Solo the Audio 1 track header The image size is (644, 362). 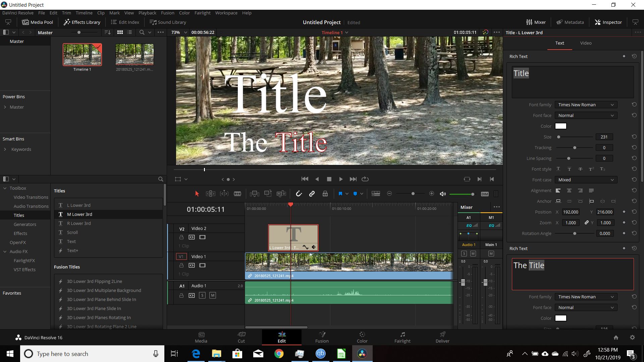202,295
